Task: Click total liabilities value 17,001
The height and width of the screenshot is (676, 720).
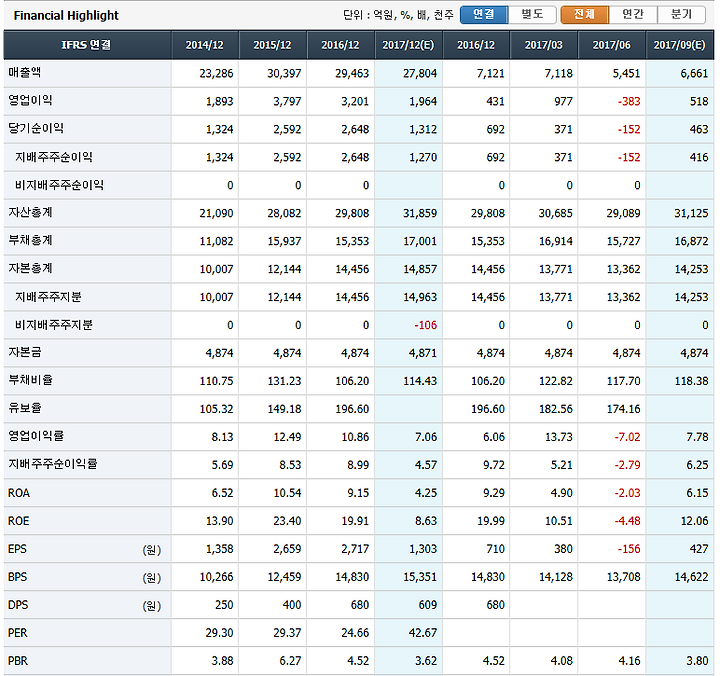Action: pyautogui.click(x=420, y=242)
